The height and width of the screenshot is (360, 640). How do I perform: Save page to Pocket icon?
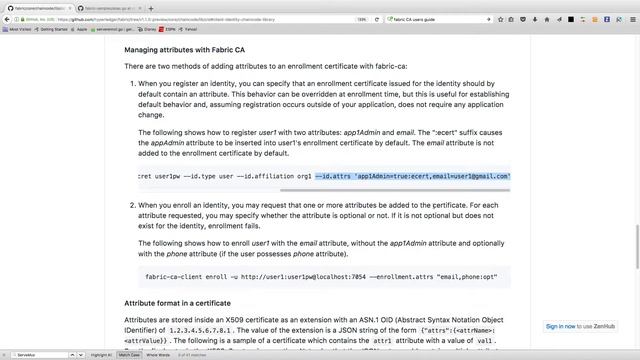[x=523, y=20]
